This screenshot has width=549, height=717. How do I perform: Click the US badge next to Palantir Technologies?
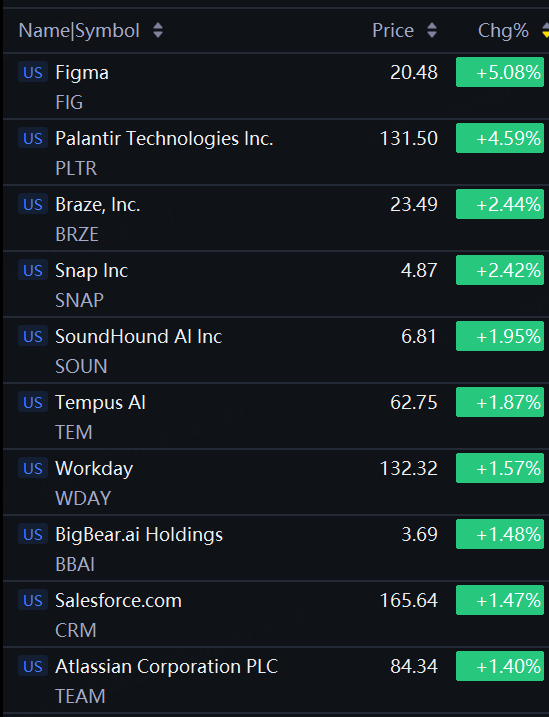(33, 138)
